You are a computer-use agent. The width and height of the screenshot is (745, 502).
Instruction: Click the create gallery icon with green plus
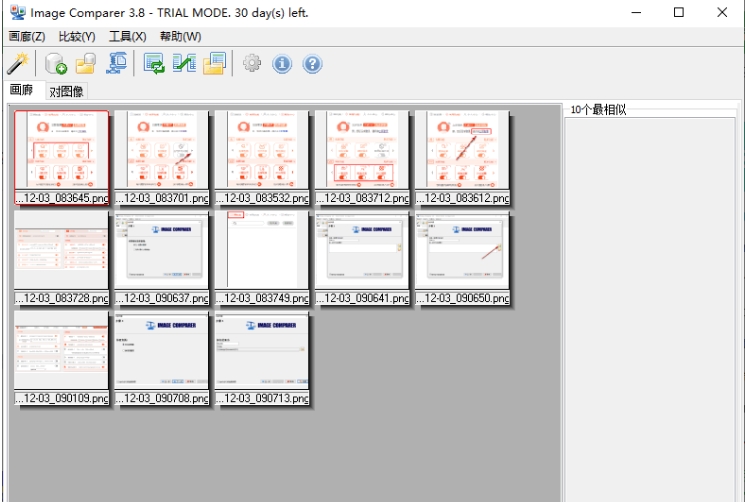(x=56, y=64)
